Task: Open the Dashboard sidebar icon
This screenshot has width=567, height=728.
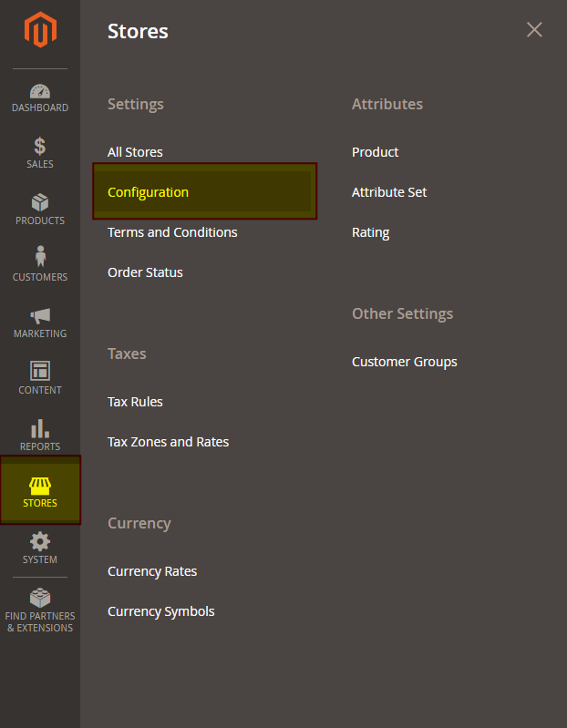Action: 40,92
